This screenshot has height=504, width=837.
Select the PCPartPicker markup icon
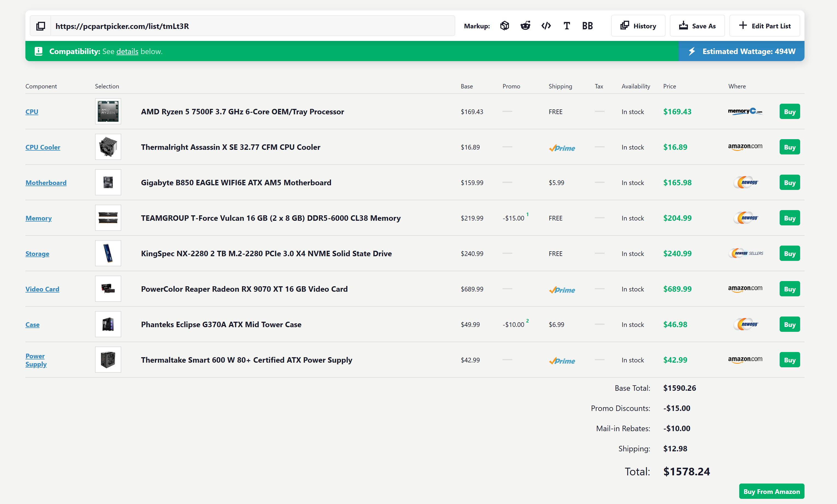coord(504,26)
